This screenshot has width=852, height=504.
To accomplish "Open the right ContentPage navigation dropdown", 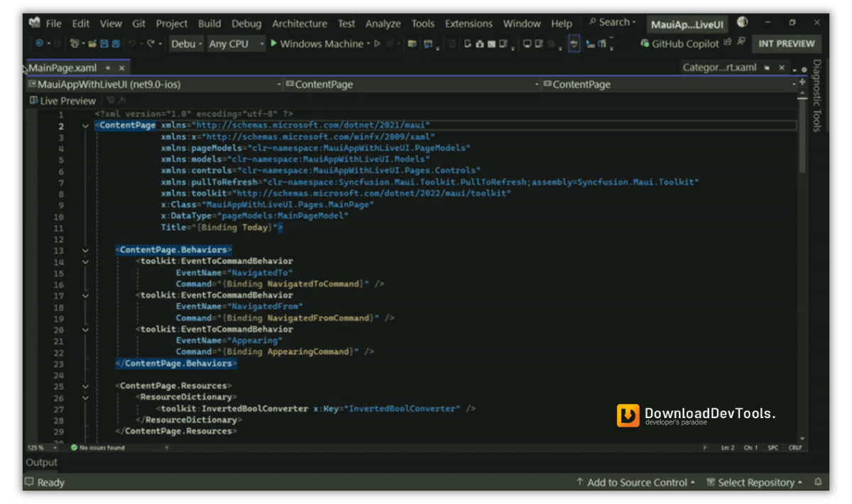I will tap(669, 84).
